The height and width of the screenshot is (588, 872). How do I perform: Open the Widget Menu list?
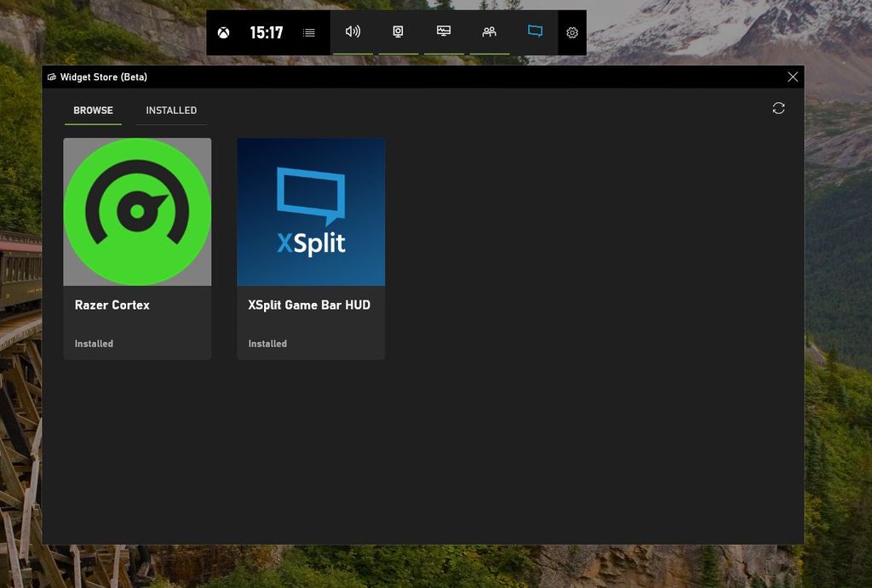click(308, 32)
